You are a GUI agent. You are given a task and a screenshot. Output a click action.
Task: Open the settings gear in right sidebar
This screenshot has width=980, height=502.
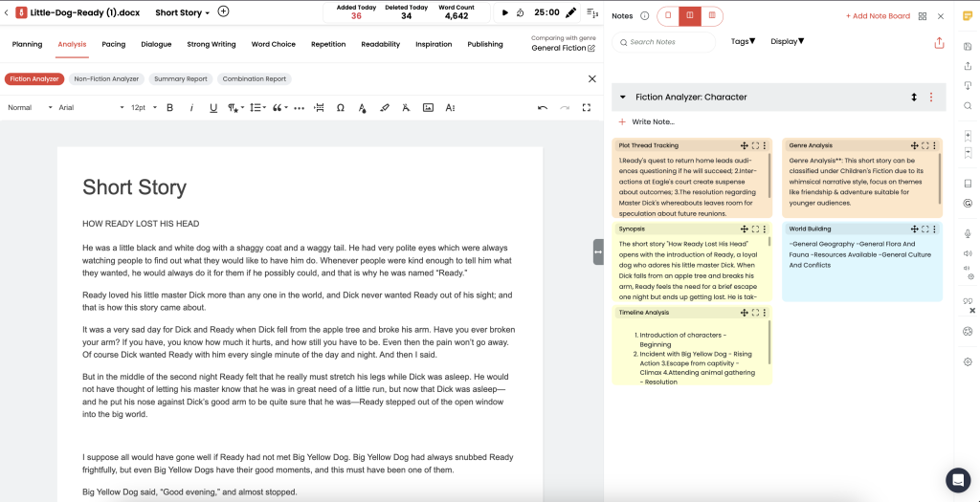point(968,362)
